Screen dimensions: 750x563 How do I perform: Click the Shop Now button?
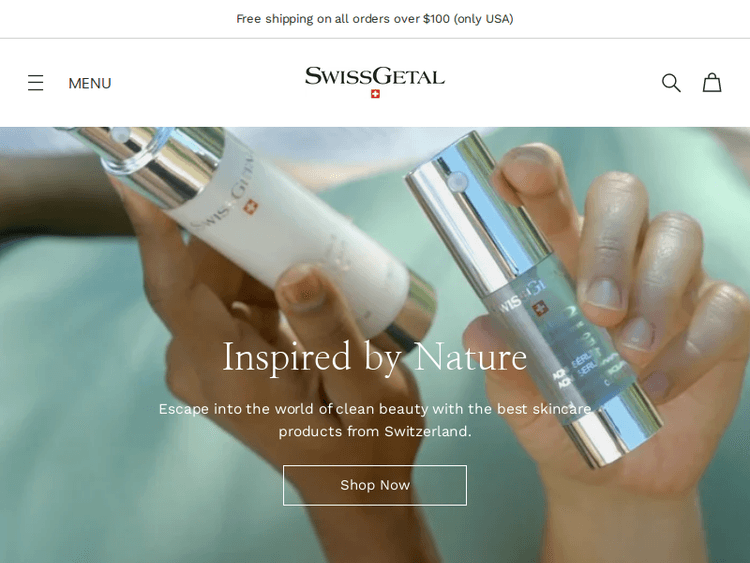coord(375,485)
